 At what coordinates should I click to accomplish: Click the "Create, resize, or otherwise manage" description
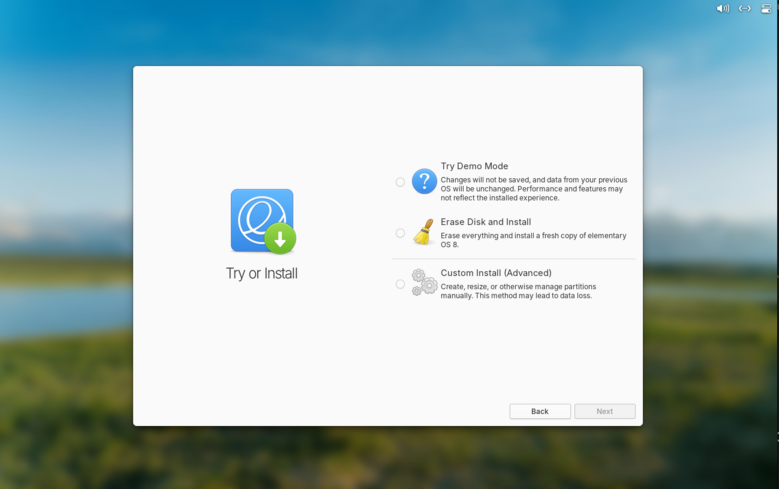[x=518, y=291]
